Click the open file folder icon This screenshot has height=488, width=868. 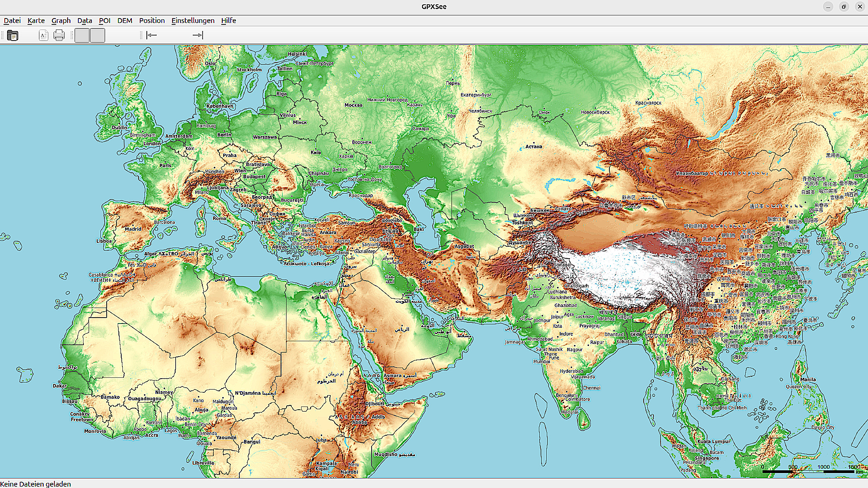tap(13, 35)
